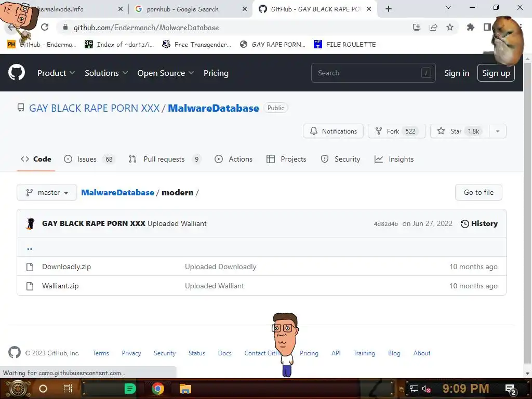532x399 pixels.
Task: View site info via the padlock icon
Action: [65, 27]
